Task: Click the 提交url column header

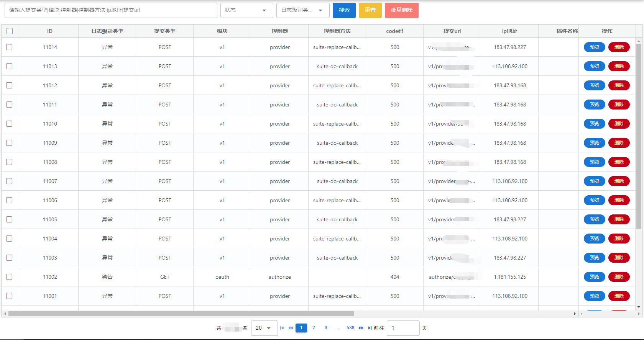Action: point(452,31)
